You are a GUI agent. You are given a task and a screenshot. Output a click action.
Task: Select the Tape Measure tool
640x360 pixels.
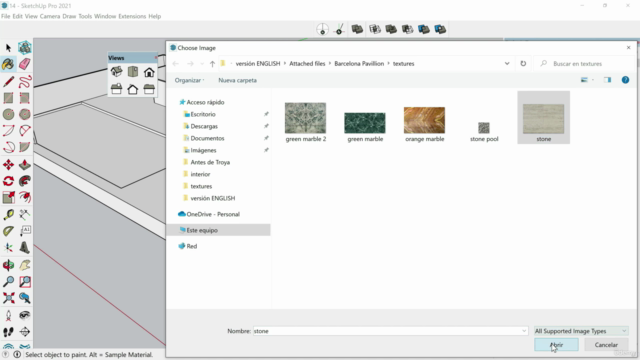point(8,214)
